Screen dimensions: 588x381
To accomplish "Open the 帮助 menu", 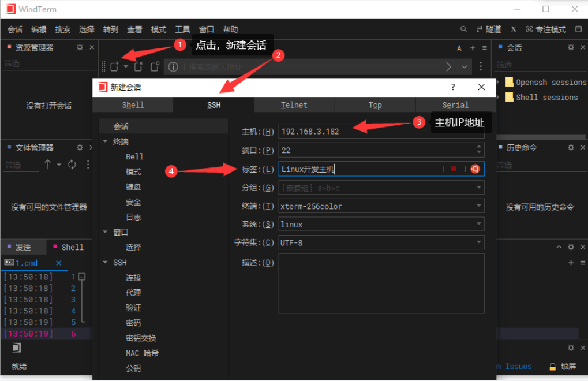I will pyautogui.click(x=230, y=29).
